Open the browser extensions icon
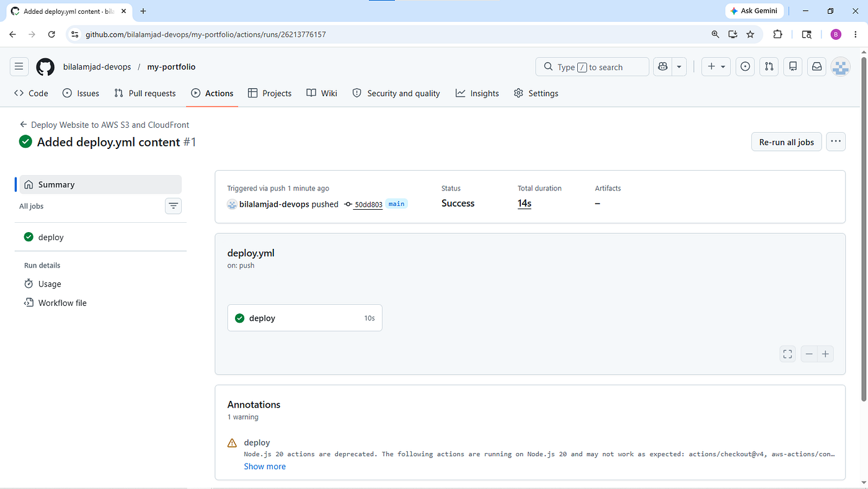This screenshot has width=868, height=489. point(777,35)
